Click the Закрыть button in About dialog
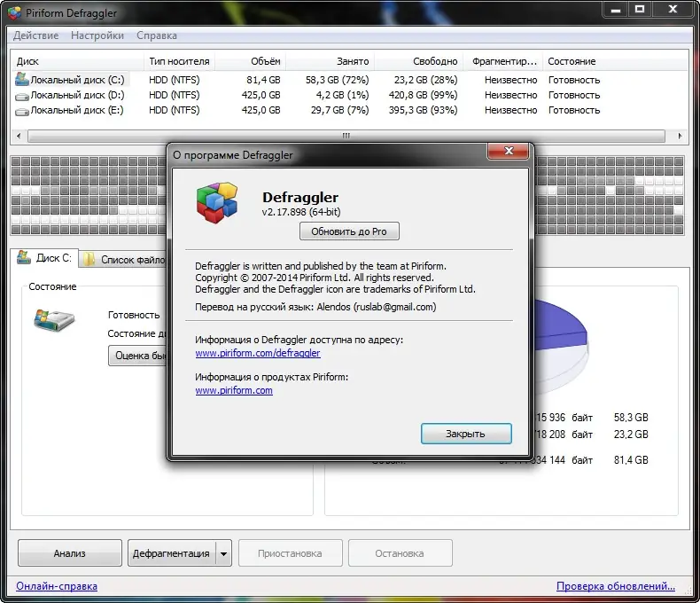Image resolution: width=700 pixels, height=603 pixels. pos(466,434)
